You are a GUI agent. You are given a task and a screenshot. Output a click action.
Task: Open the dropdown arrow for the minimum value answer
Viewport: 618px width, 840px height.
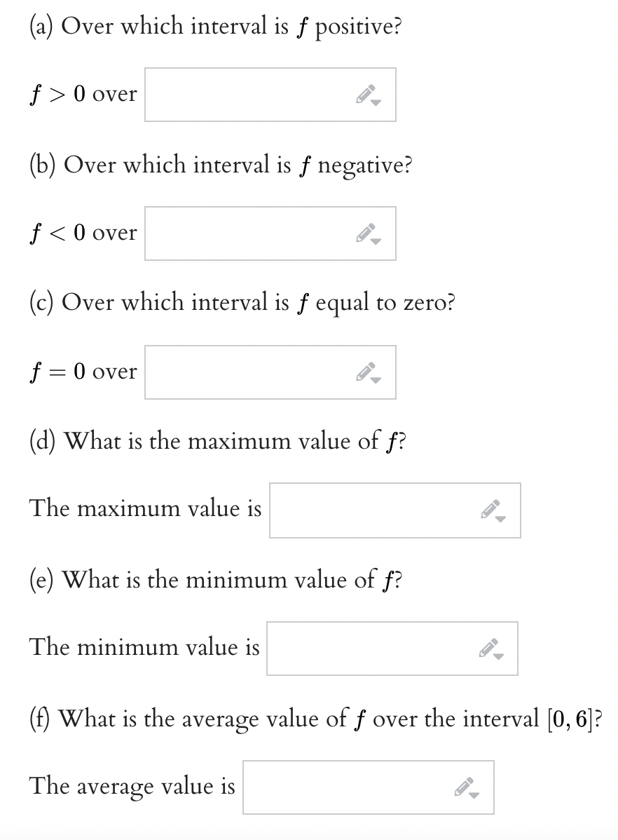point(497,656)
